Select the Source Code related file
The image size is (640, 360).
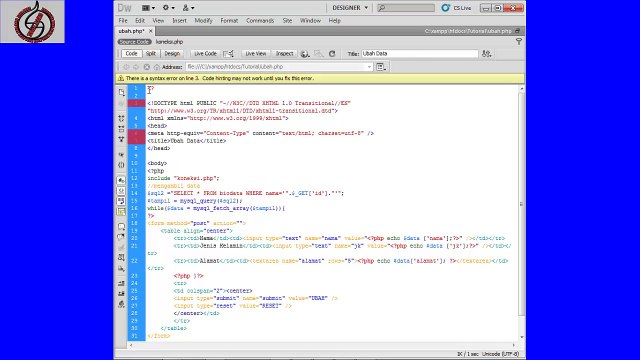tap(134, 42)
